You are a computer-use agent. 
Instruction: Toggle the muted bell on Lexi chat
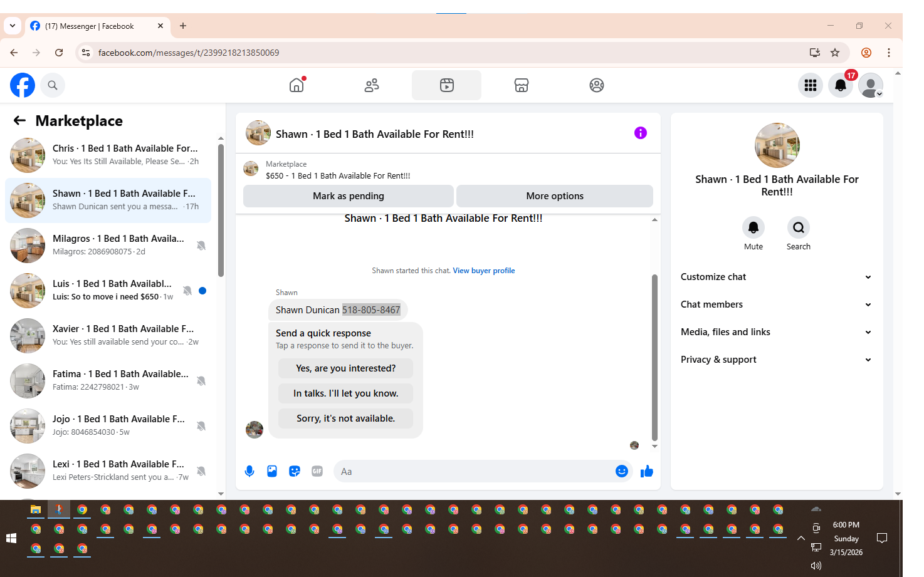201,471
